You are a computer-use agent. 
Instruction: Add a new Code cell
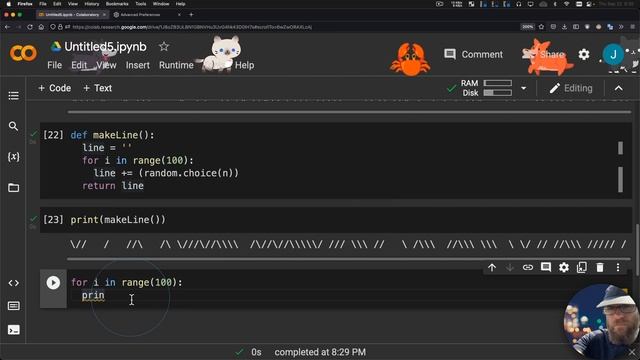point(54,88)
